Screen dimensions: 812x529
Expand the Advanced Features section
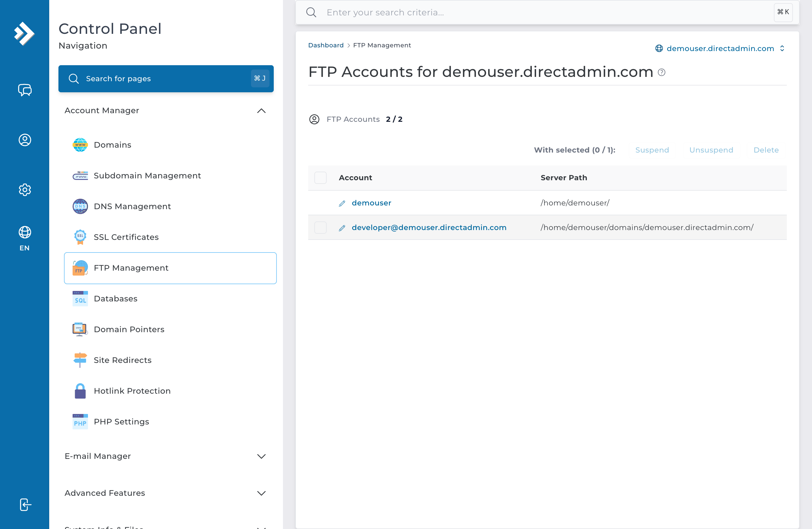261,493
